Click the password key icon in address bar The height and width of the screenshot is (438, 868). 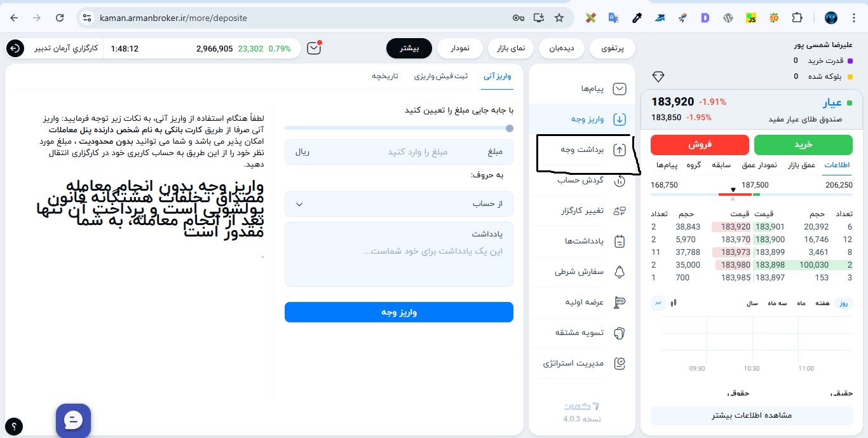(519, 18)
